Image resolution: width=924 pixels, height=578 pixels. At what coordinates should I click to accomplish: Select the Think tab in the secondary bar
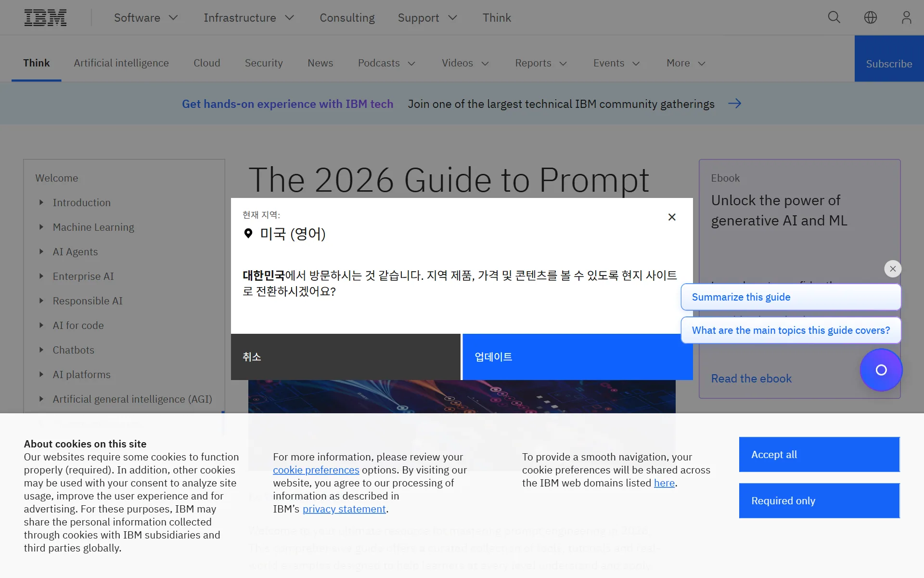pyautogui.click(x=37, y=63)
